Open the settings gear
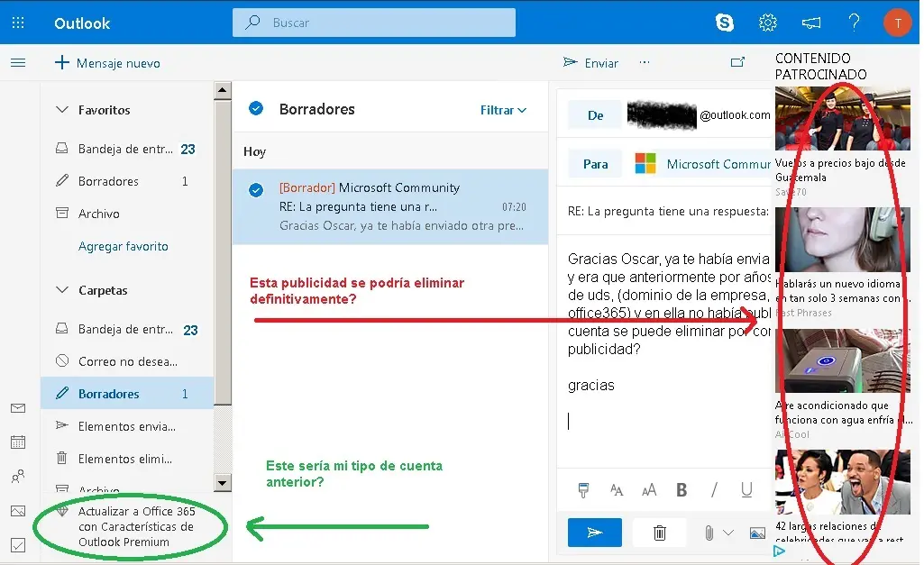This screenshot has height=565, width=924. click(767, 23)
